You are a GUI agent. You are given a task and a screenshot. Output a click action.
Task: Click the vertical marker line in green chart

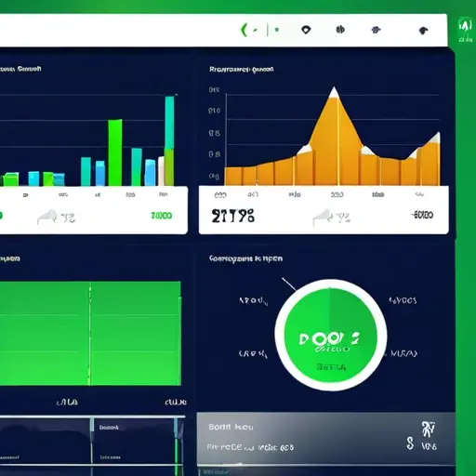coord(90,334)
